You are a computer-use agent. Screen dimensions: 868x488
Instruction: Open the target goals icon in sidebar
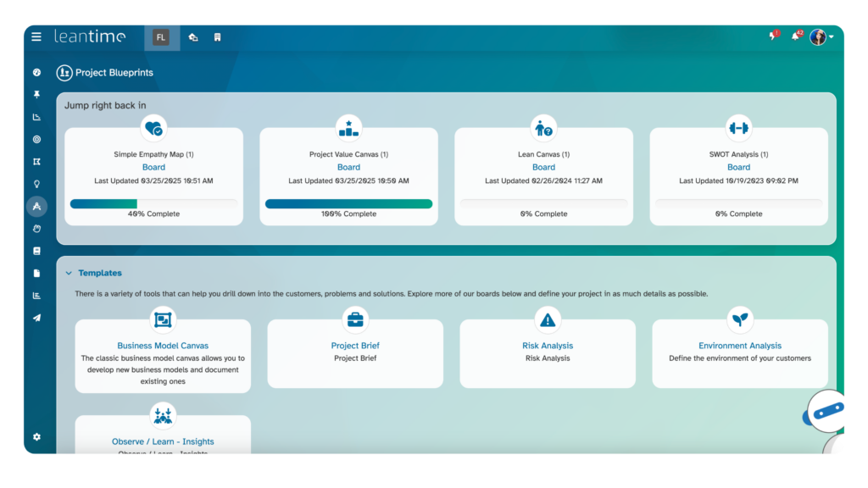pos(36,140)
